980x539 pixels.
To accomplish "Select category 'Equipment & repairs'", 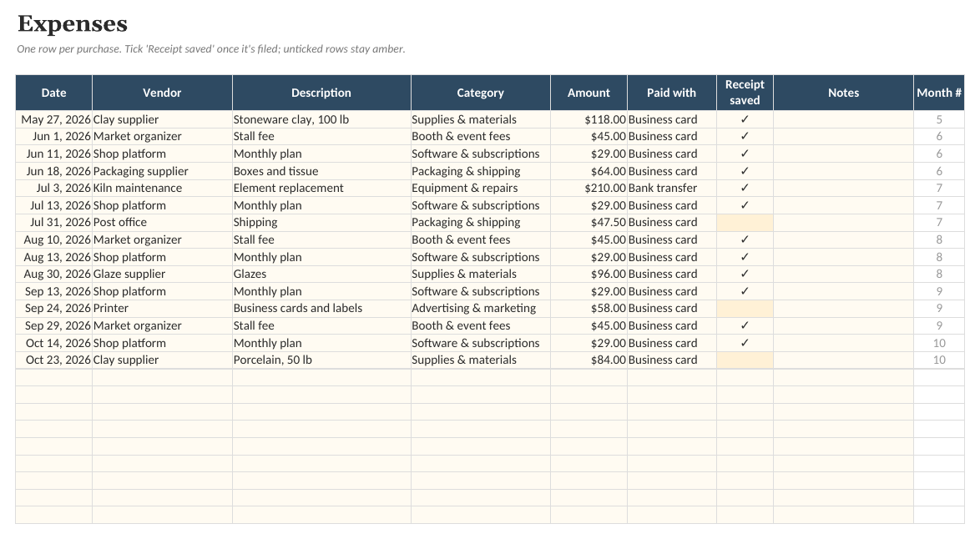I will tap(481, 188).
